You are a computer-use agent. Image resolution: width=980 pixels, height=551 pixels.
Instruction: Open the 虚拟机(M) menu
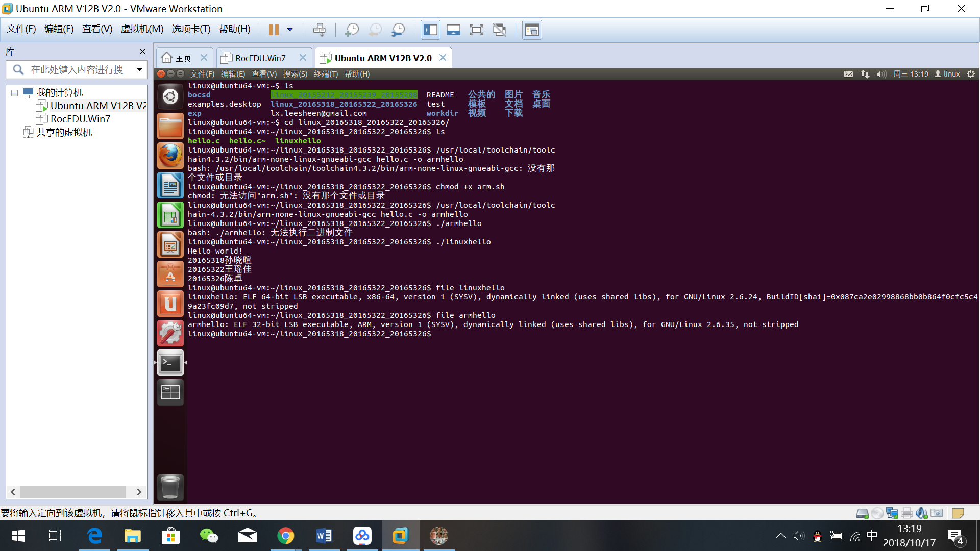pyautogui.click(x=142, y=29)
